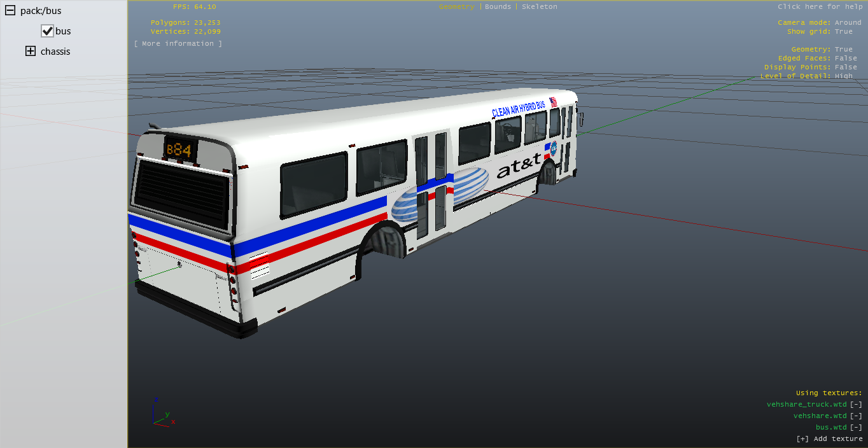Image resolution: width=868 pixels, height=448 pixels.
Task: Click the vehshare_truck.wtd texture name
Action: coord(807,404)
